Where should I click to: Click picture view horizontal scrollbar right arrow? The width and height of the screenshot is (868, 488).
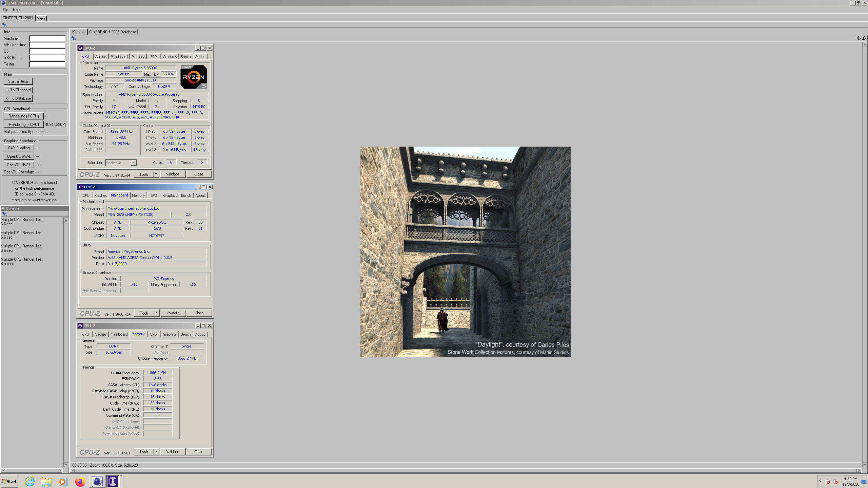point(859,470)
